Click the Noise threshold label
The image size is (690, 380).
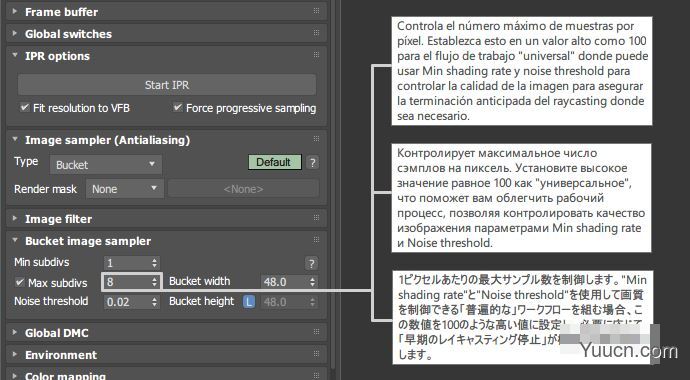click(51, 301)
